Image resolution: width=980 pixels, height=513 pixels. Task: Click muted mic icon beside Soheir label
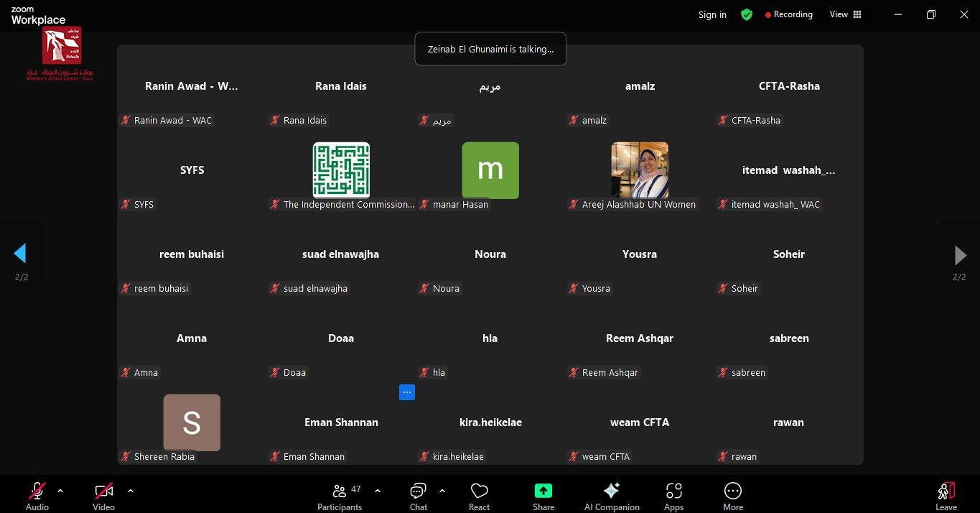pyautogui.click(x=723, y=288)
